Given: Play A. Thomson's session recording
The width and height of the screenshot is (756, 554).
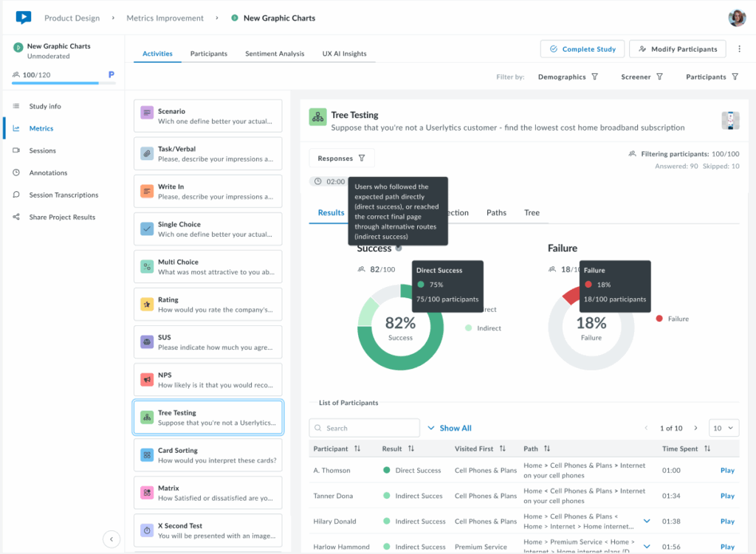Looking at the screenshot, I should tap(727, 470).
